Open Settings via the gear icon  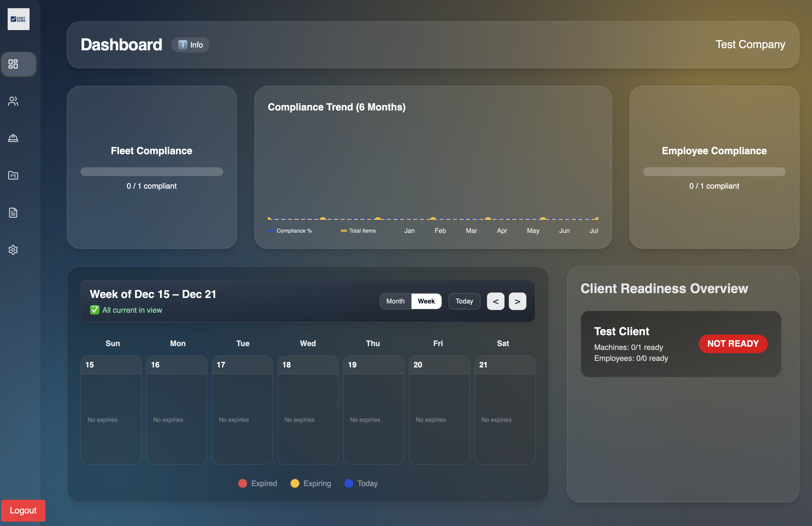point(13,250)
